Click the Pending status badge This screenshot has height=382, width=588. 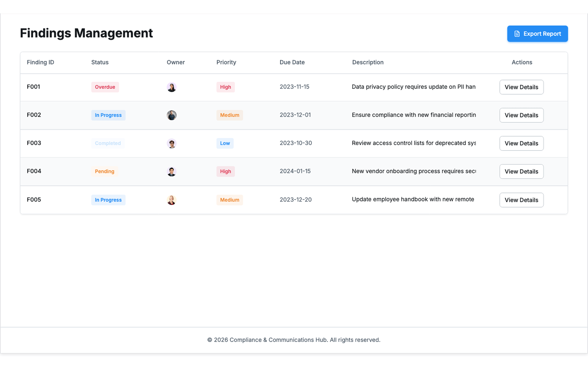104,171
